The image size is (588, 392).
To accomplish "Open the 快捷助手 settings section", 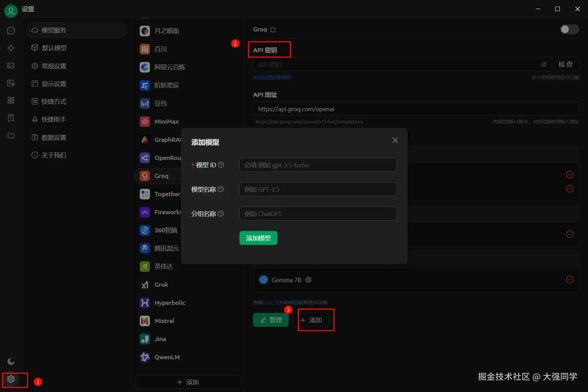I will coord(76,119).
